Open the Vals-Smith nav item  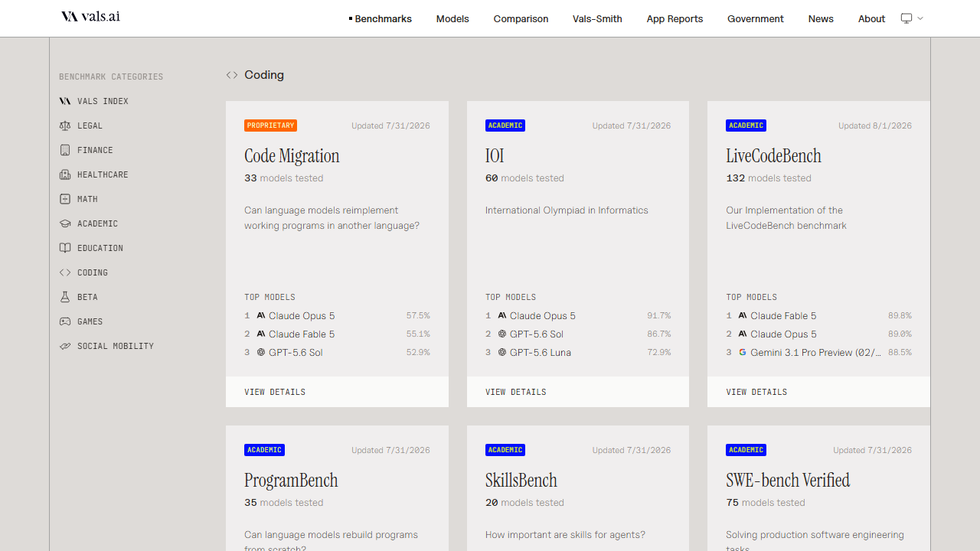pos(597,18)
